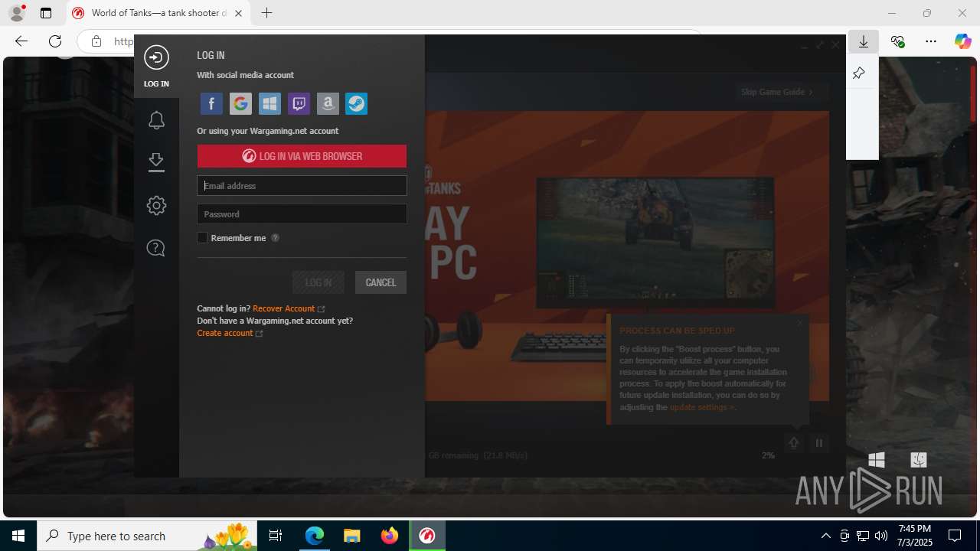Open a new browser tab
This screenshot has height=551, width=980.
tap(266, 13)
